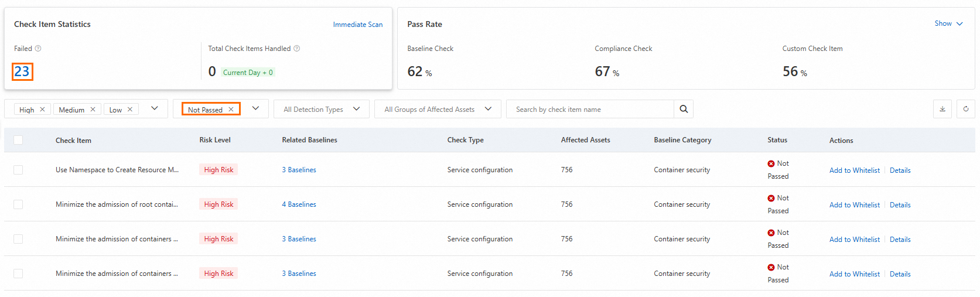Click the Immediate Scan link
Screen dimensions: 980x297
click(x=357, y=25)
